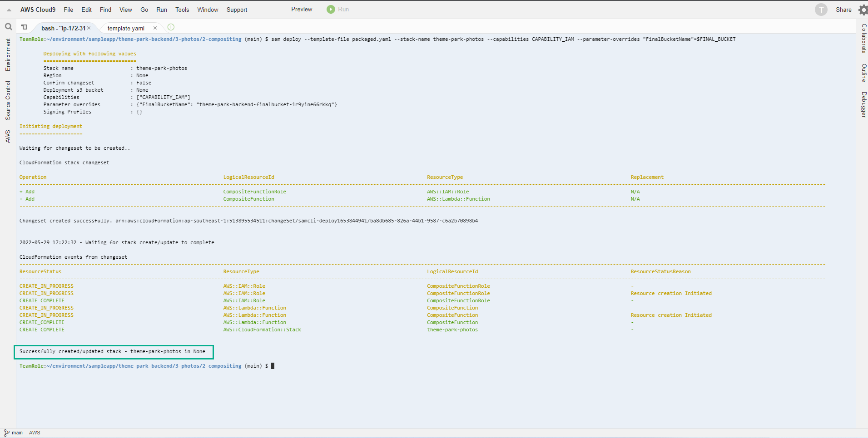This screenshot has width=868, height=438.
Task: Open the Debugger panel
Action: coord(864,104)
